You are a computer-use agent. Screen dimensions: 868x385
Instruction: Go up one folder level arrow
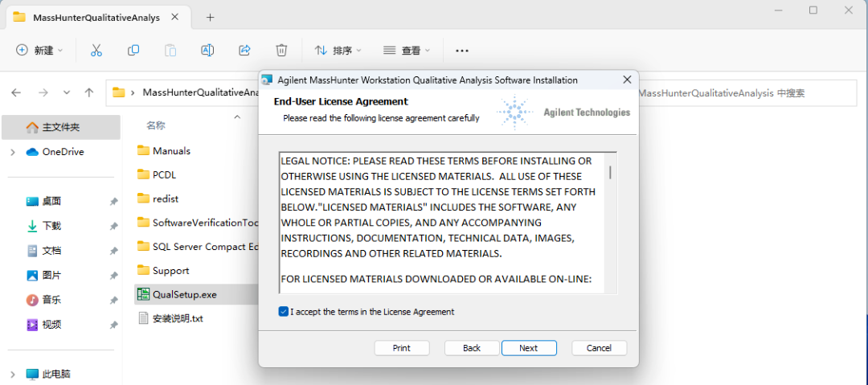pyautogui.click(x=89, y=93)
